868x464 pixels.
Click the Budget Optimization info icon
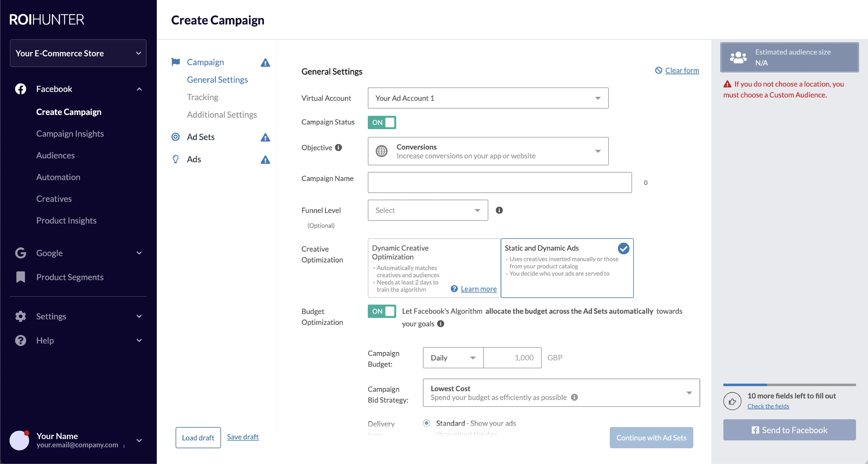tap(440, 324)
